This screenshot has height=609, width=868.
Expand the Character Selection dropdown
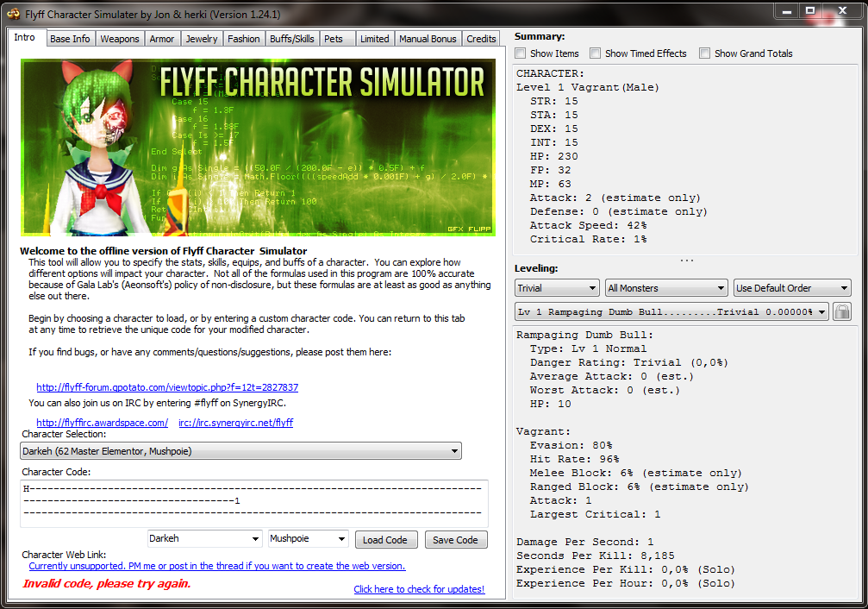pyautogui.click(x=240, y=451)
